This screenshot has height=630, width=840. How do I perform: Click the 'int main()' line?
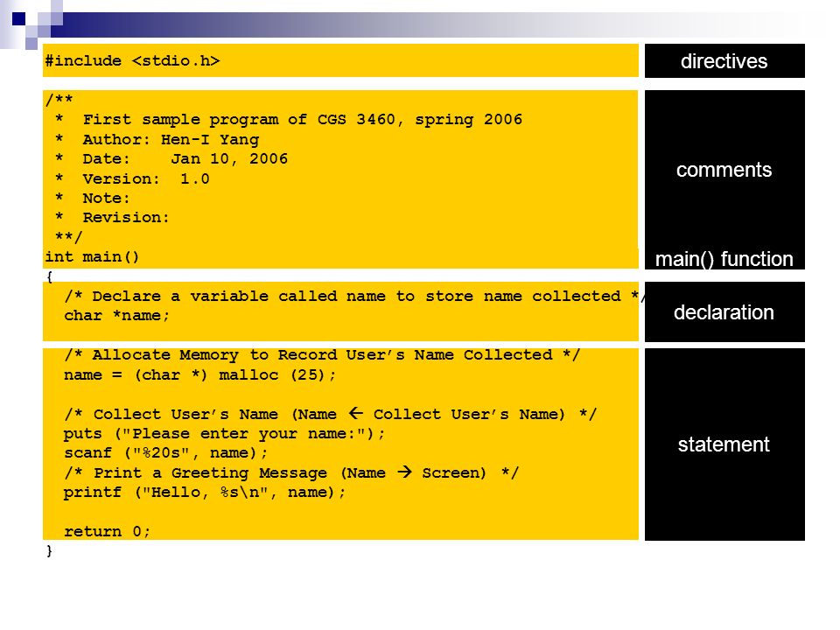click(x=92, y=256)
